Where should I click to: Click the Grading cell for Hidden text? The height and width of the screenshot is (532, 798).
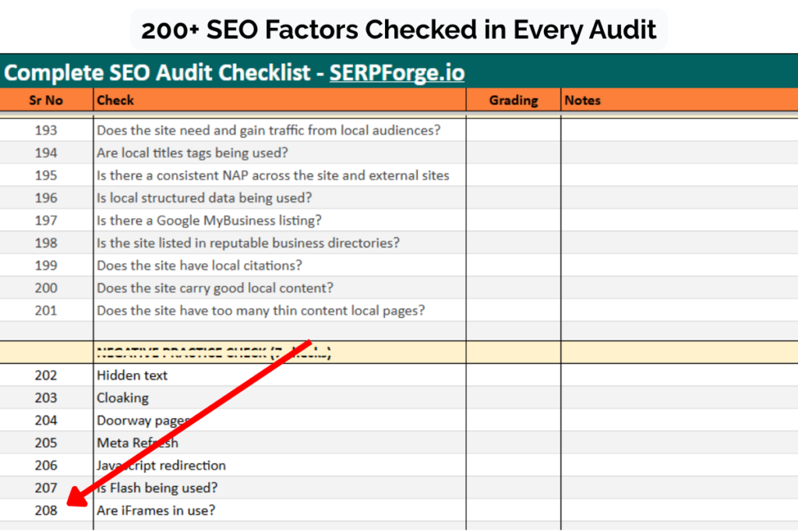point(513,375)
